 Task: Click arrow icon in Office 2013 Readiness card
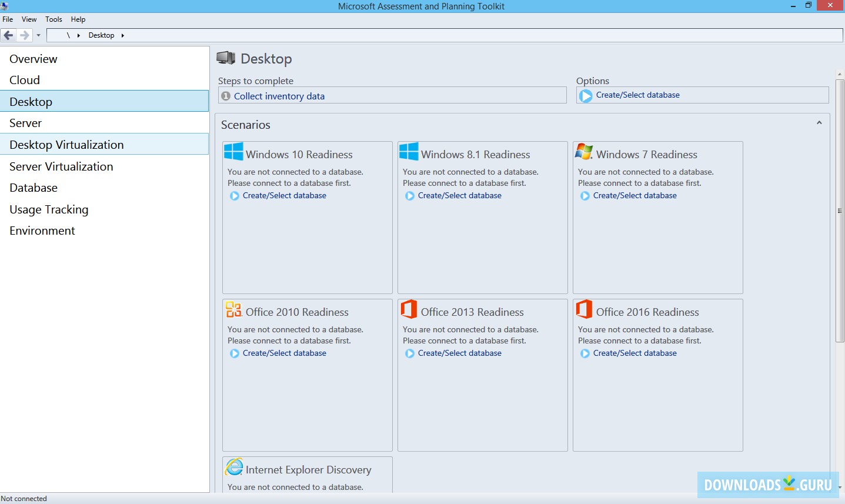[410, 353]
